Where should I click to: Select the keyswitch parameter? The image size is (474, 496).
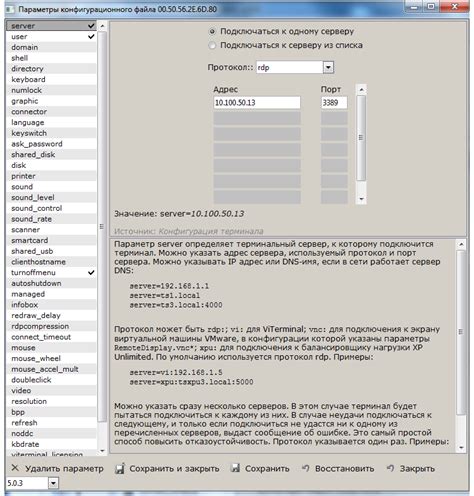pos(52,133)
